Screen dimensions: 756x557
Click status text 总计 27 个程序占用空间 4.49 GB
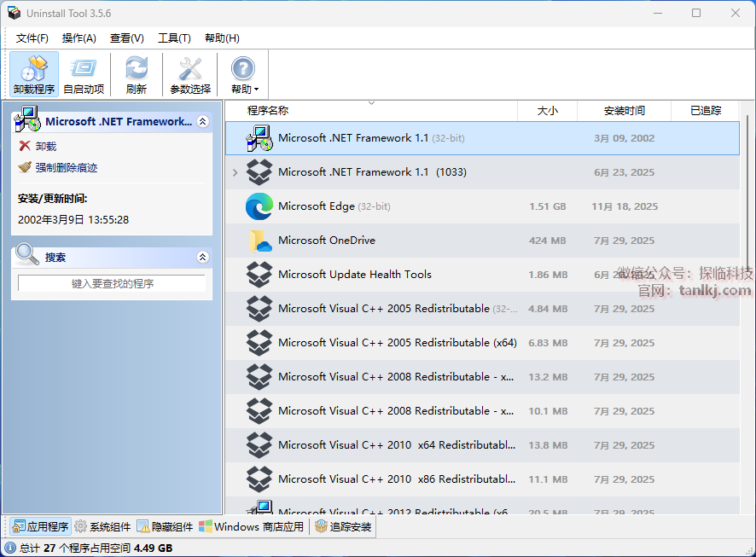point(96,548)
